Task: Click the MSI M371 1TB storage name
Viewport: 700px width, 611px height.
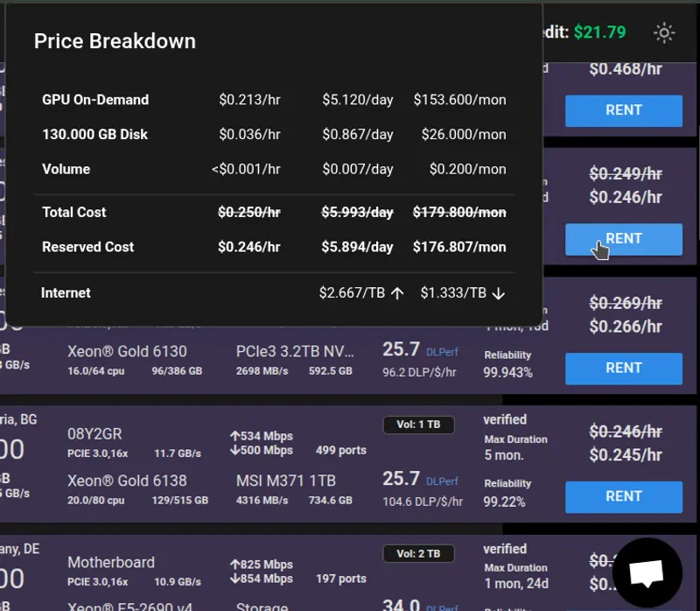Action: tap(286, 481)
